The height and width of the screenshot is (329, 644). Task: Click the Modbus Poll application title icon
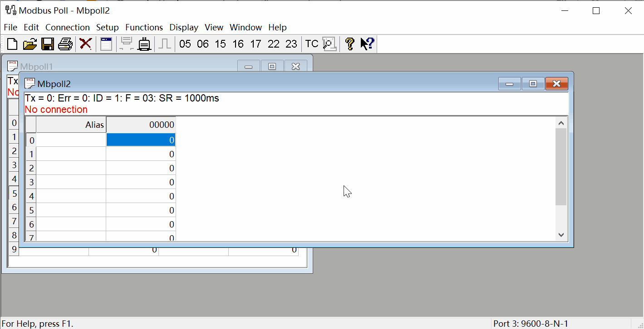11,10
